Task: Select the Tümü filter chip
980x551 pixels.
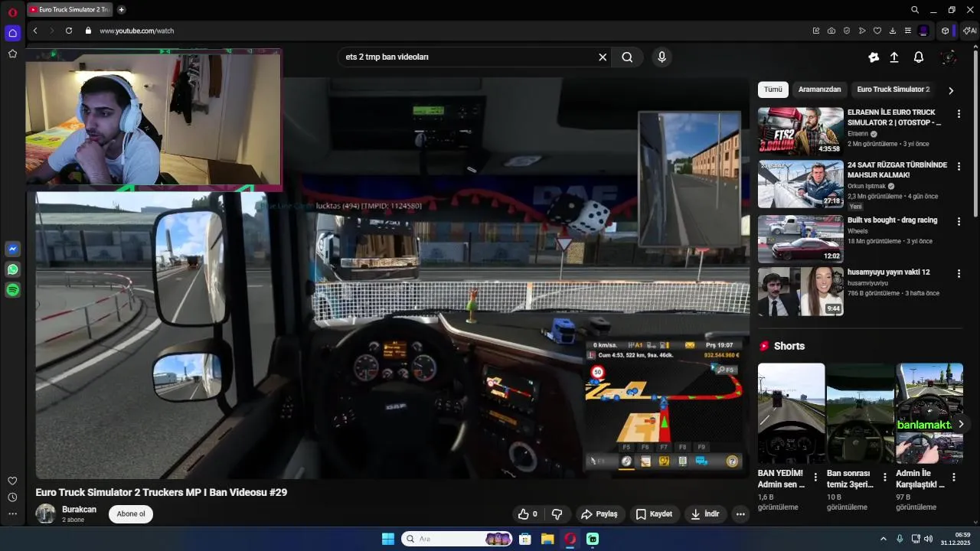Action: [x=773, y=90]
